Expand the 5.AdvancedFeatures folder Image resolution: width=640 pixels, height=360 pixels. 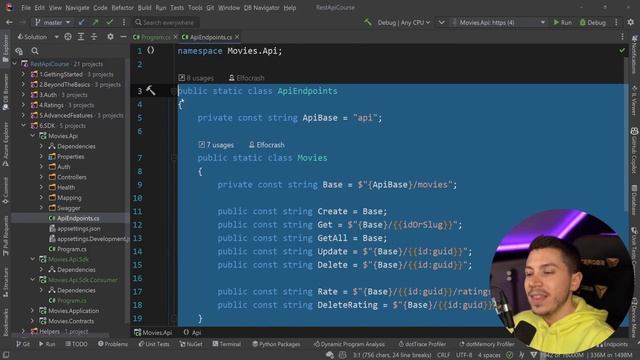(23, 116)
